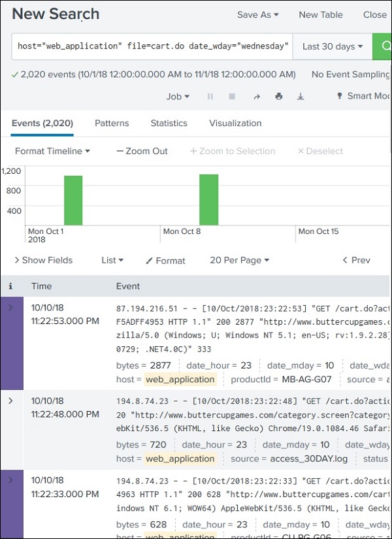Expand the 11:22:48 PM event row
Viewport: 392px width, 539px height.
pyautogui.click(x=10, y=400)
